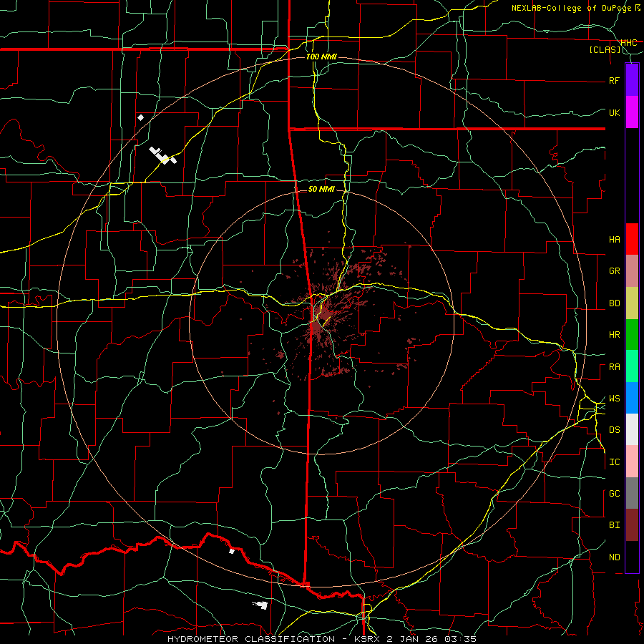The height and width of the screenshot is (644, 644).
Task: Click the [CLAS] legend heading
Action: pyautogui.click(x=605, y=49)
